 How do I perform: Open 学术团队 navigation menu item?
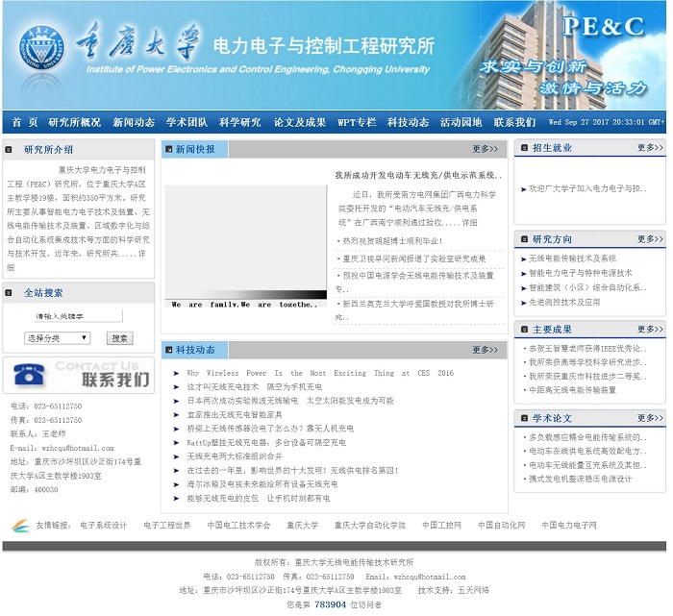187,123
